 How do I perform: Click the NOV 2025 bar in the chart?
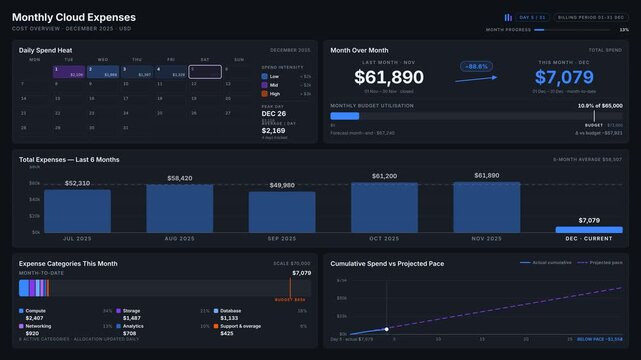487,207
